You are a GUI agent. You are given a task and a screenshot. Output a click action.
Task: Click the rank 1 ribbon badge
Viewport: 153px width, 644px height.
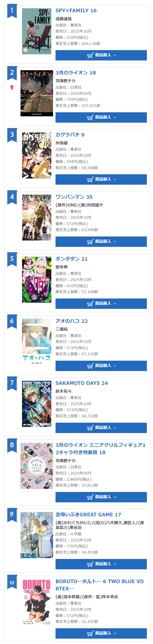pyautogui.click(x=12, y=11)
